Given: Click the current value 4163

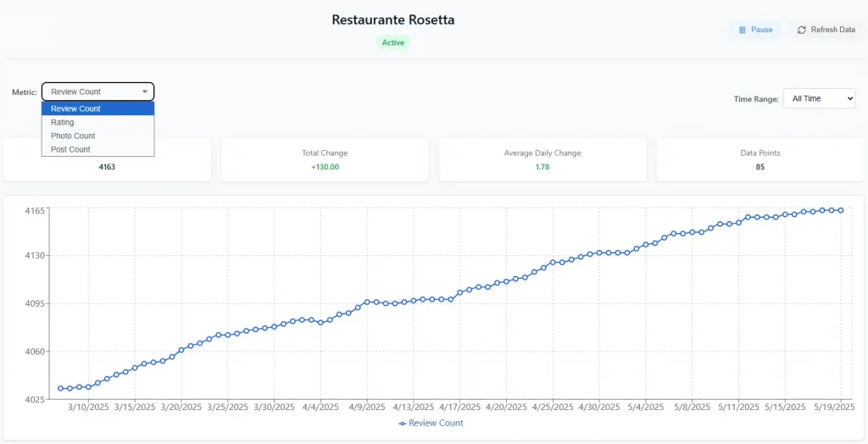Looking at the screenshot, I should click(107, 167).
